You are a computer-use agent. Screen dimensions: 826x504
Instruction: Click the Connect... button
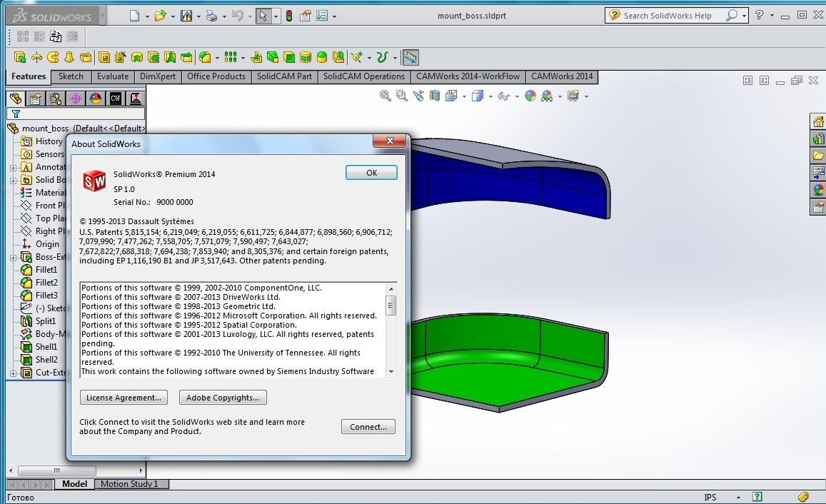point(368,427)
